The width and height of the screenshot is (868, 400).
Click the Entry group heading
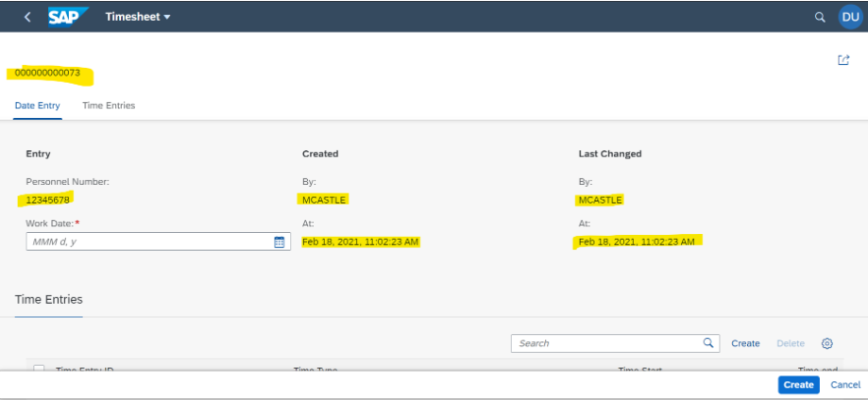click(x=38, y=154)
